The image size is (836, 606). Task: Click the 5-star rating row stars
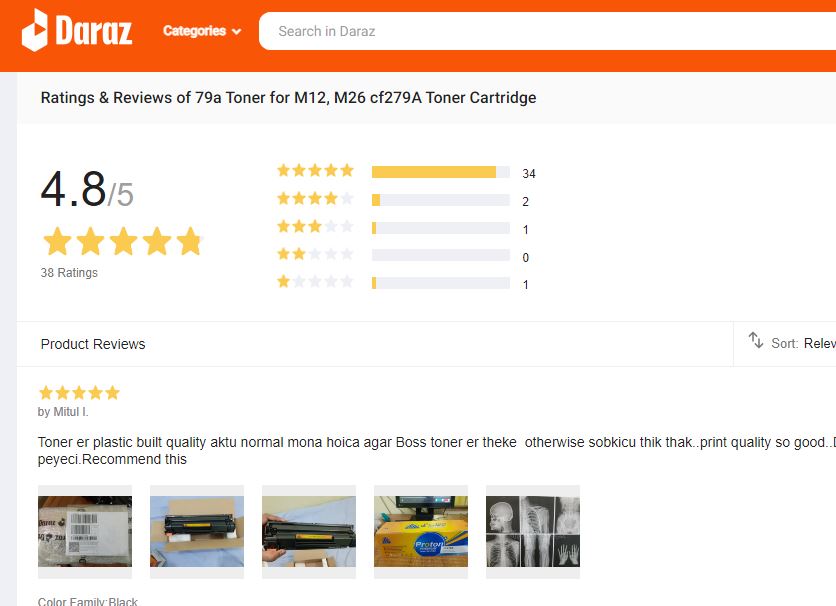pos(315,171)
